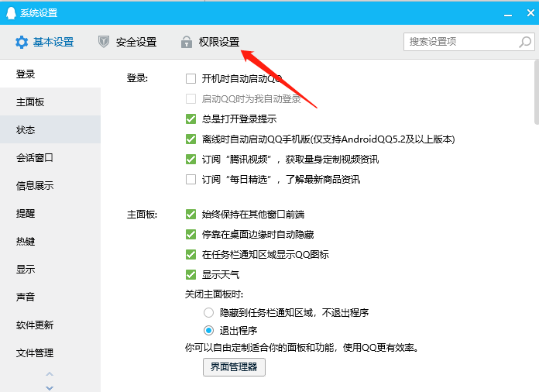Viewport: 539px width, 392px height.
Task: Click the vertical scrollbar thumb
Action: pyautogui.click(x=537, y=92)
